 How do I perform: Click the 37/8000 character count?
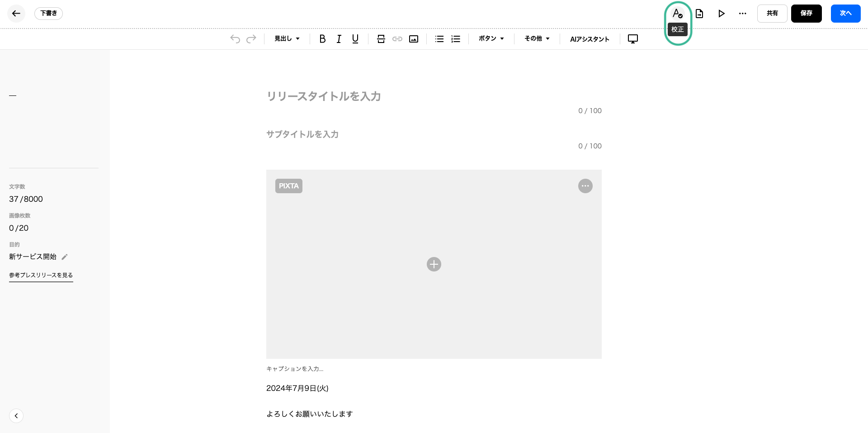(x=26, y=199)
